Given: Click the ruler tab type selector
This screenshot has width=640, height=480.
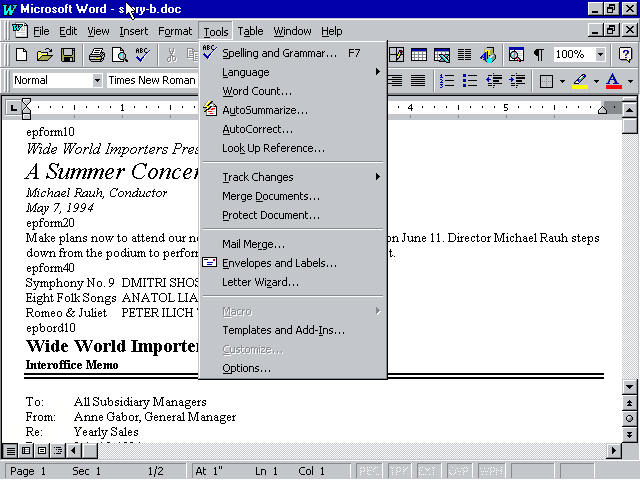Looking at the screenshot, I should [x=13, y=108].
